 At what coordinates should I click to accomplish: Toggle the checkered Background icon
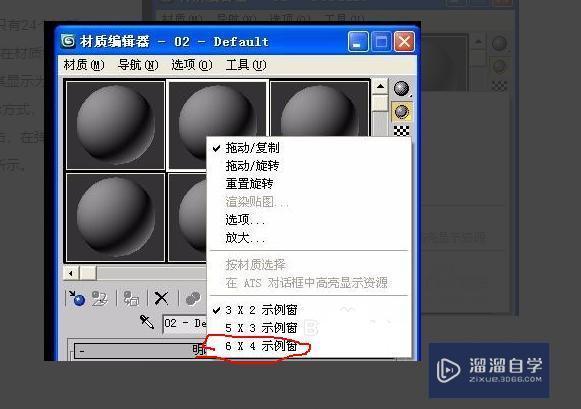(402, 131)
